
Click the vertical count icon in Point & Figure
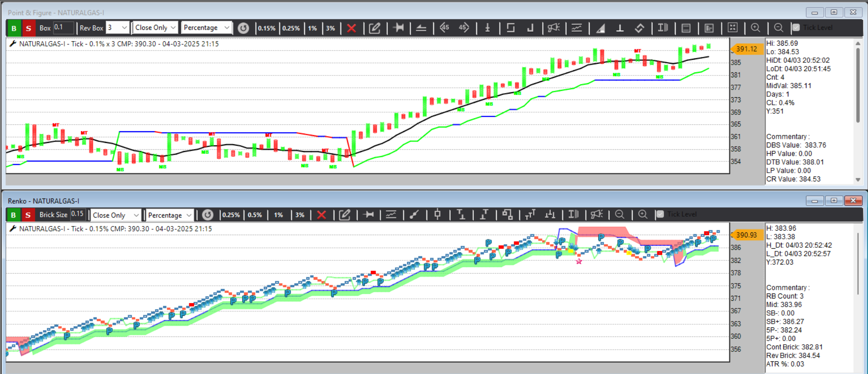(x=488, y=28)
